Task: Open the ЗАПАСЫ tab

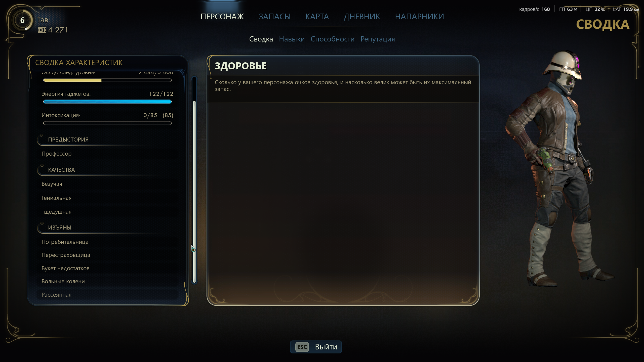Action: (x=275, y=17)
